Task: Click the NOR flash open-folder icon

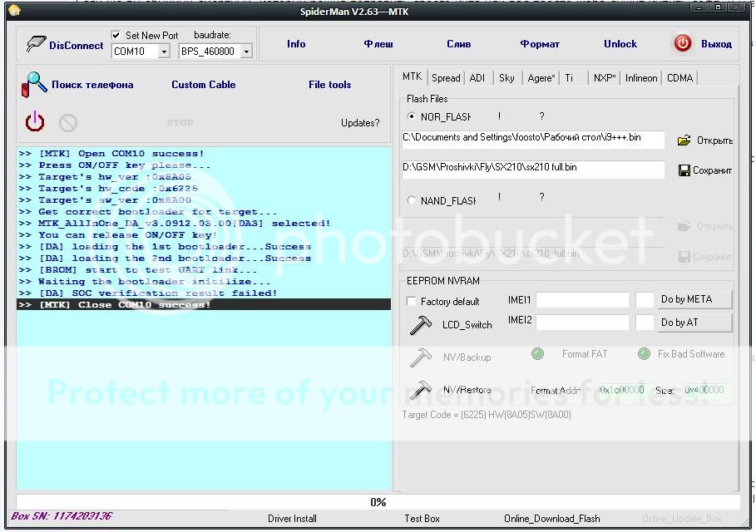Action: coord(684,140)
